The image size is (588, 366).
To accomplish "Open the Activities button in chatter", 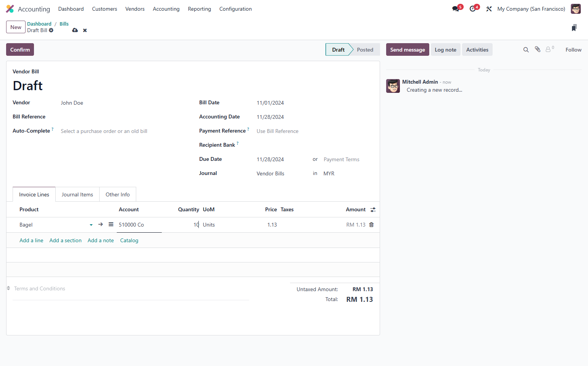I will 477,50.
